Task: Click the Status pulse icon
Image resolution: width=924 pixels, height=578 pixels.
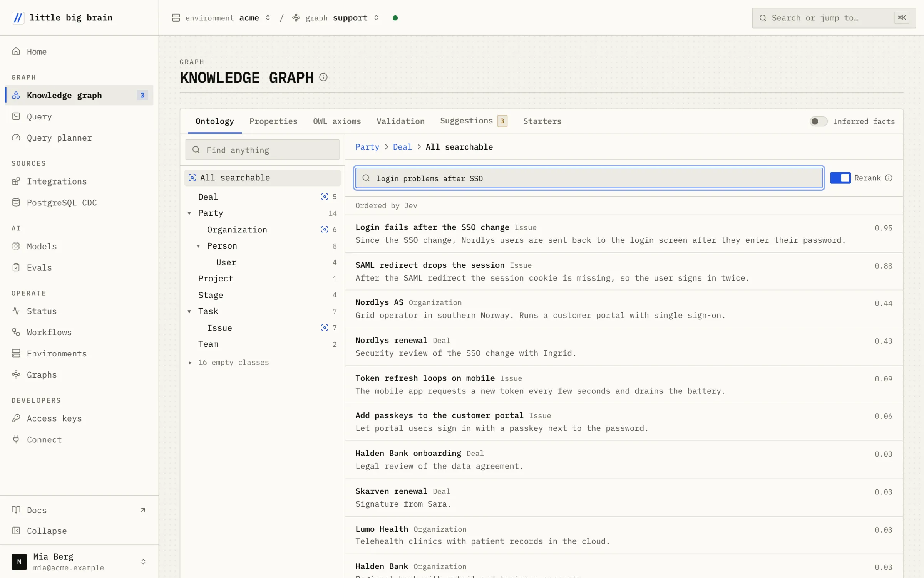Action: [16, 311]
